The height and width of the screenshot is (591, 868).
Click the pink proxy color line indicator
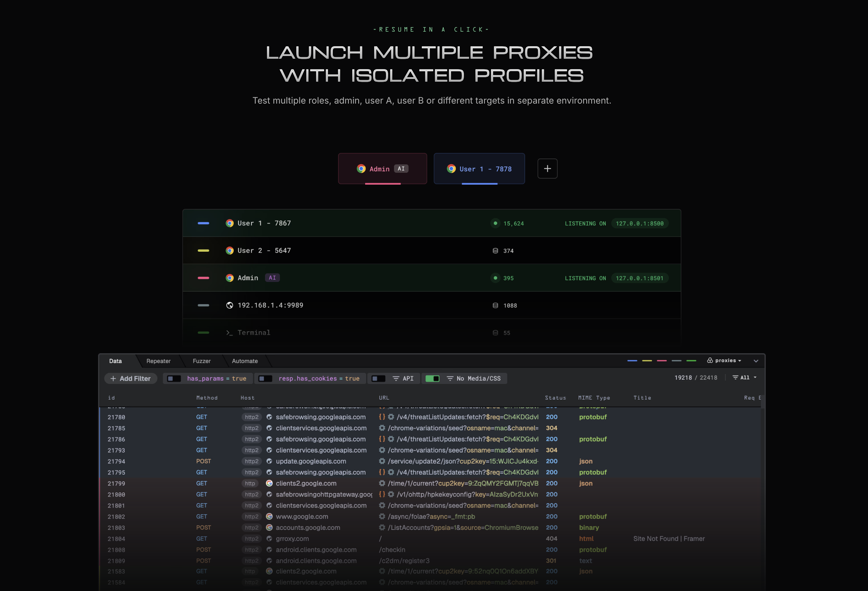coord(661,361)
